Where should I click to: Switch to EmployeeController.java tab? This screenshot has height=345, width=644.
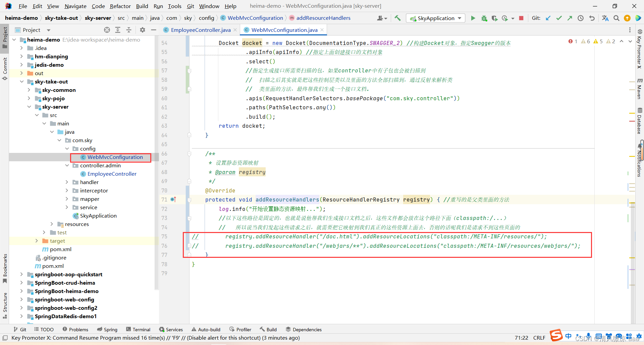201,30
